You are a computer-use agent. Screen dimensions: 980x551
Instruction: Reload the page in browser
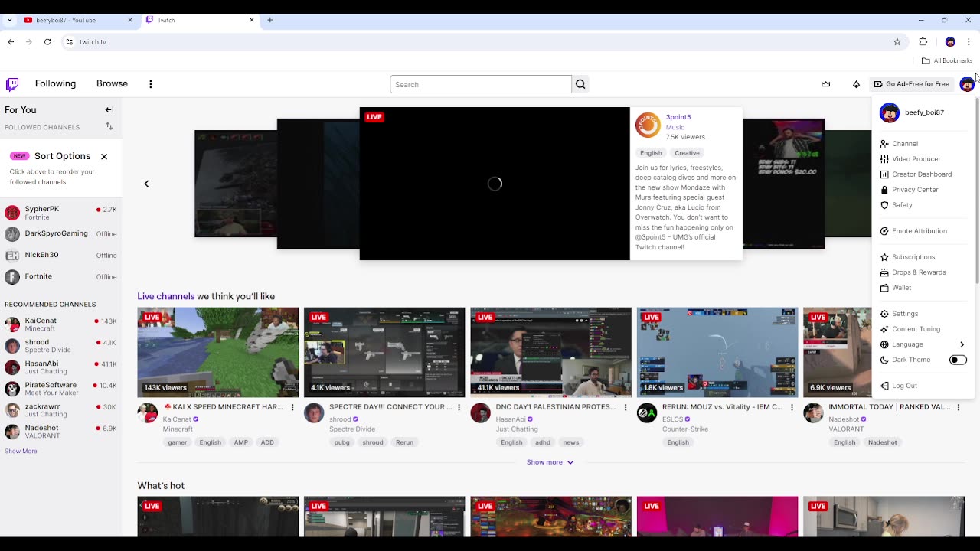pyautogui.click(x=47, y=42)
